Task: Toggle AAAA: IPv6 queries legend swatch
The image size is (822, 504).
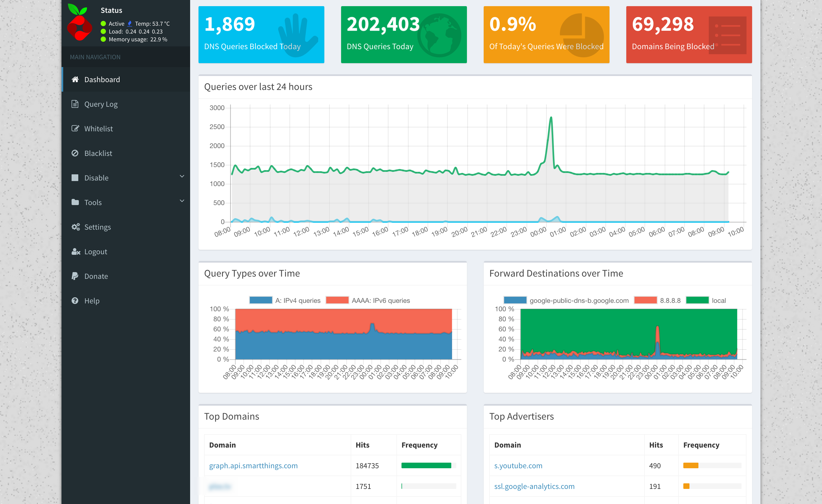Action: [337, 300]
